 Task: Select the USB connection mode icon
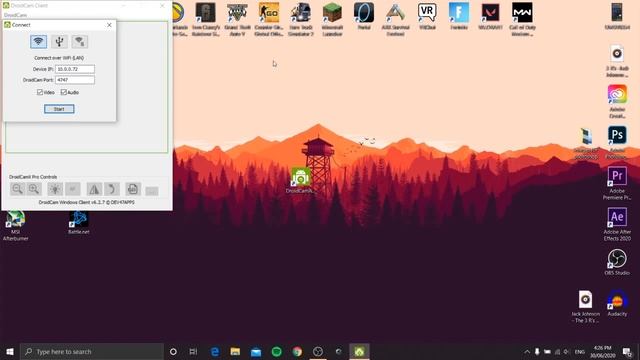(x=59, y=41)
